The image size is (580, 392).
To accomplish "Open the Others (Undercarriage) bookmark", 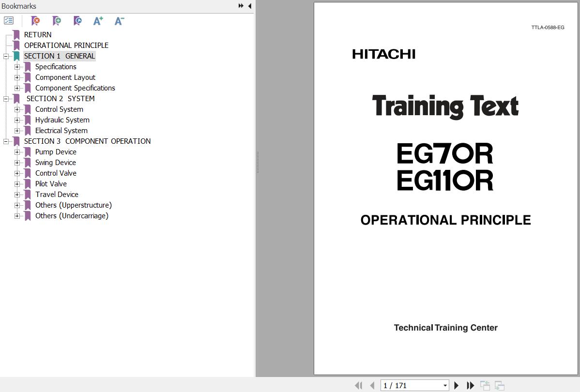I will 72,216.
